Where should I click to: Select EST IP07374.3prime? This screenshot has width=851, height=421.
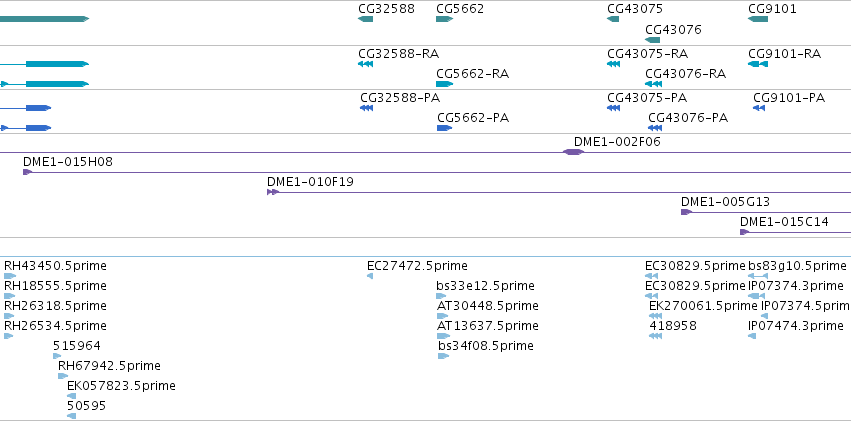point(796,286)
